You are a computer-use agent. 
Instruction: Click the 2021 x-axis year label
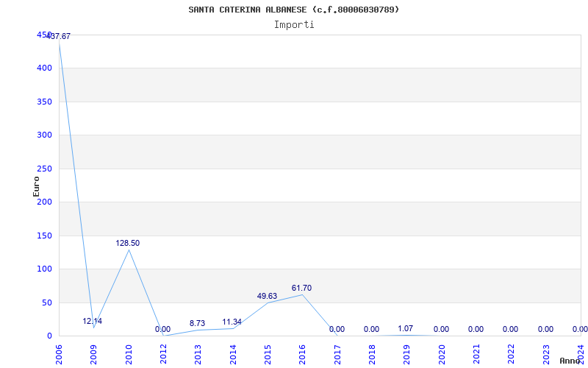(x=476, y=355)
